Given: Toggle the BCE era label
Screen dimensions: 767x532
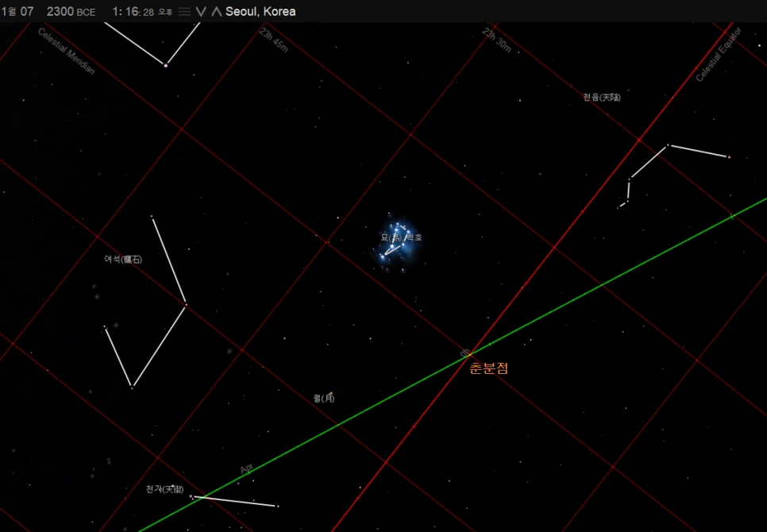Looking at the screenshot, I should [86, 13].
